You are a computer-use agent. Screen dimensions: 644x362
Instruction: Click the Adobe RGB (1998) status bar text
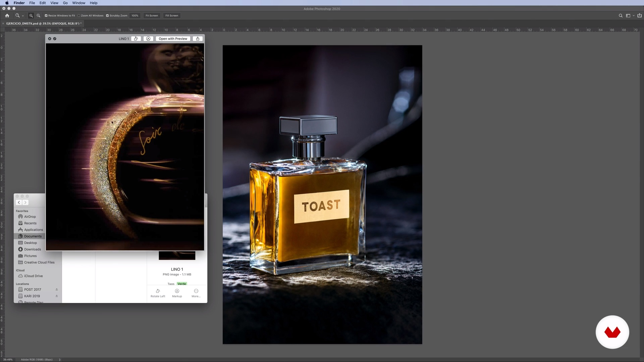[37, 360]
